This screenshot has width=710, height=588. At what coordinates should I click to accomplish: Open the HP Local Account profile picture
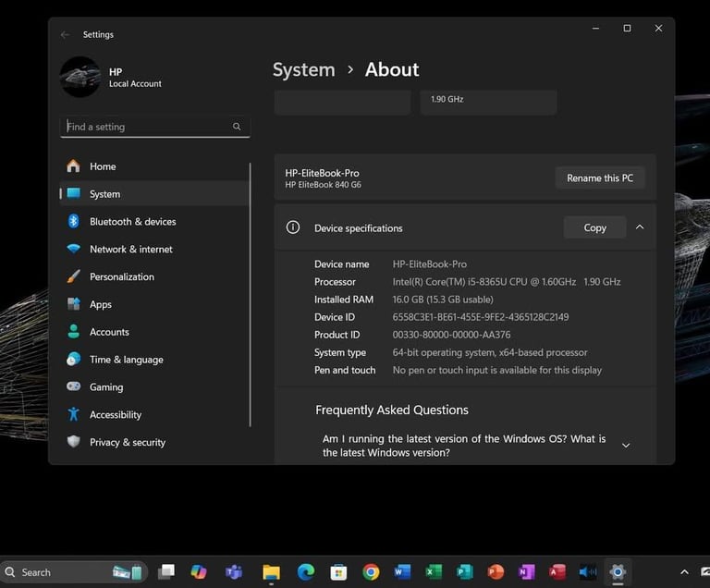[x=80, y=77]
